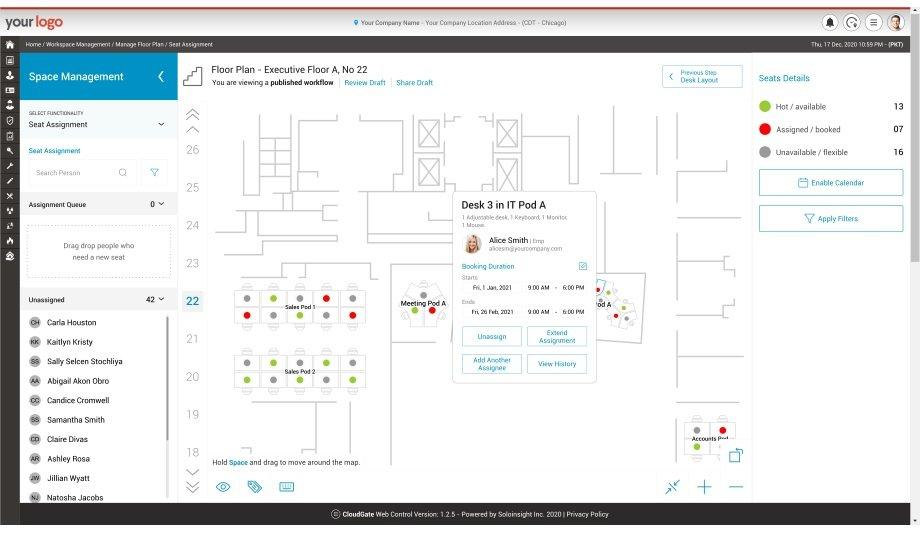Select floor 26 in the floor selector
This screenshot has width=920, height=533.
192,150
